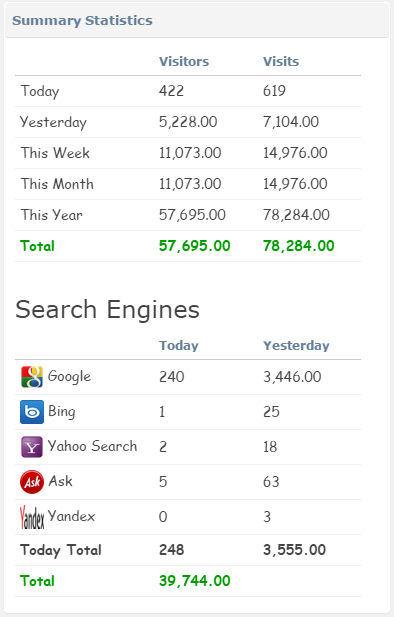The width and height of the screenshot is (394, 617).
Task: Click Google's yesterday count 3,446.00
Action: (292, 377)
